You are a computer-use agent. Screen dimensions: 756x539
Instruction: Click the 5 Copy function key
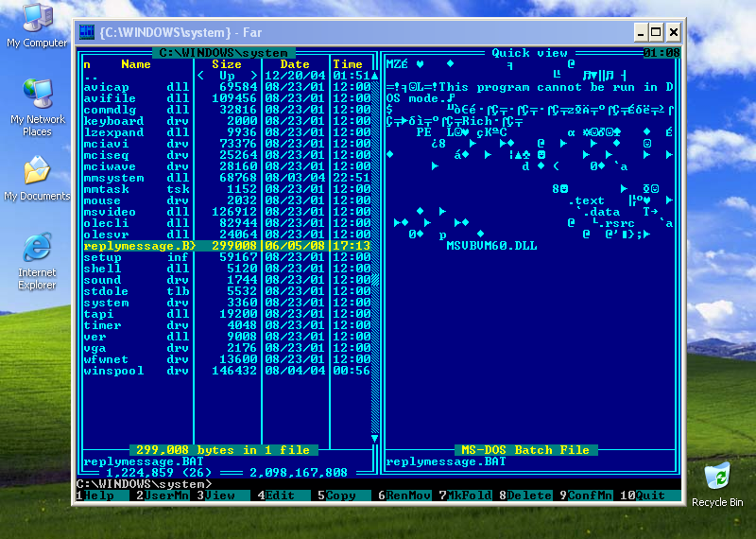click(x=344, y=496)
